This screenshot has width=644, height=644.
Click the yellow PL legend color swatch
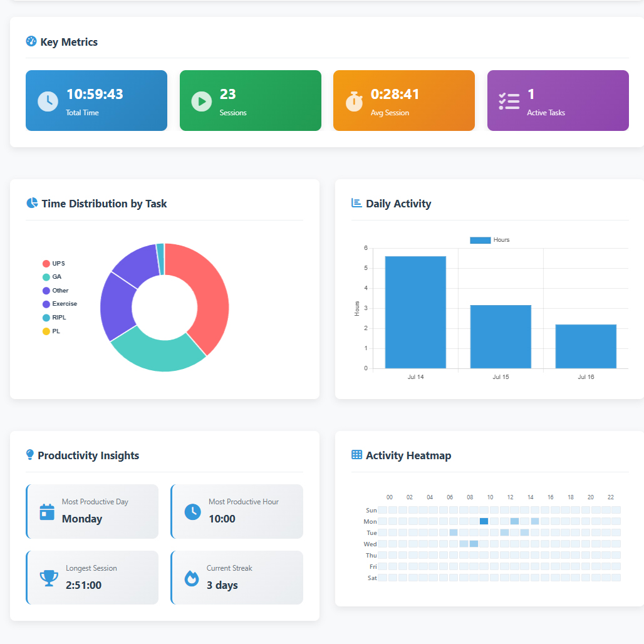[x=46, y=331]
